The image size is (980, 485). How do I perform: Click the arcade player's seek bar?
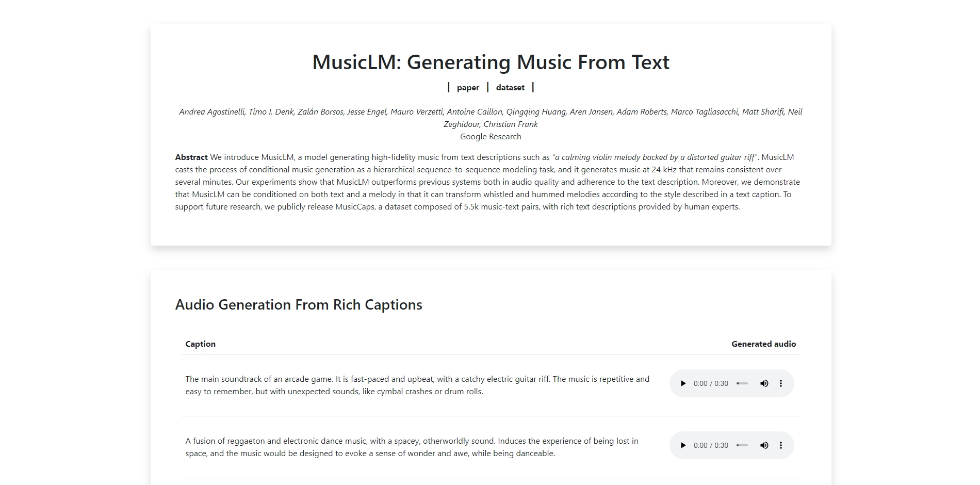point(743,383)
